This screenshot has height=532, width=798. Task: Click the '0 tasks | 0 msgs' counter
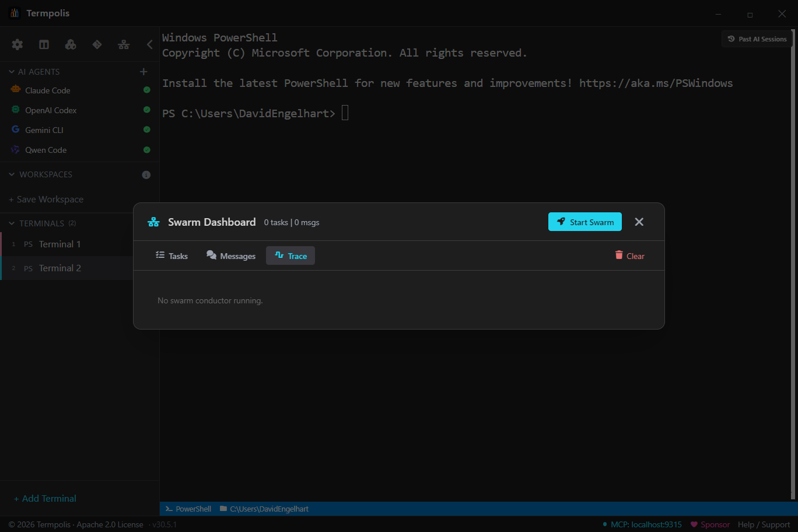[292, 222]
